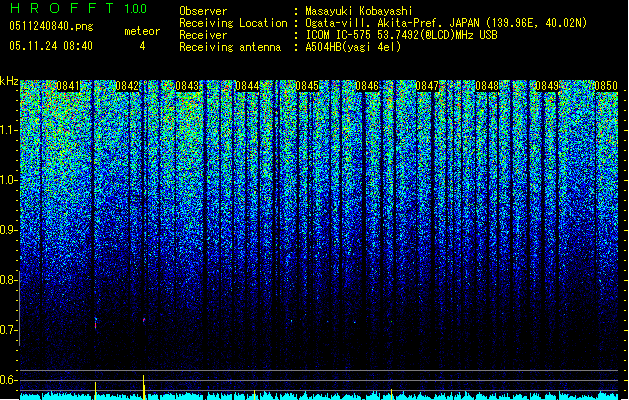Click the 'Observer' field label
Screen dimensions: 629x400
coord(203,11)
